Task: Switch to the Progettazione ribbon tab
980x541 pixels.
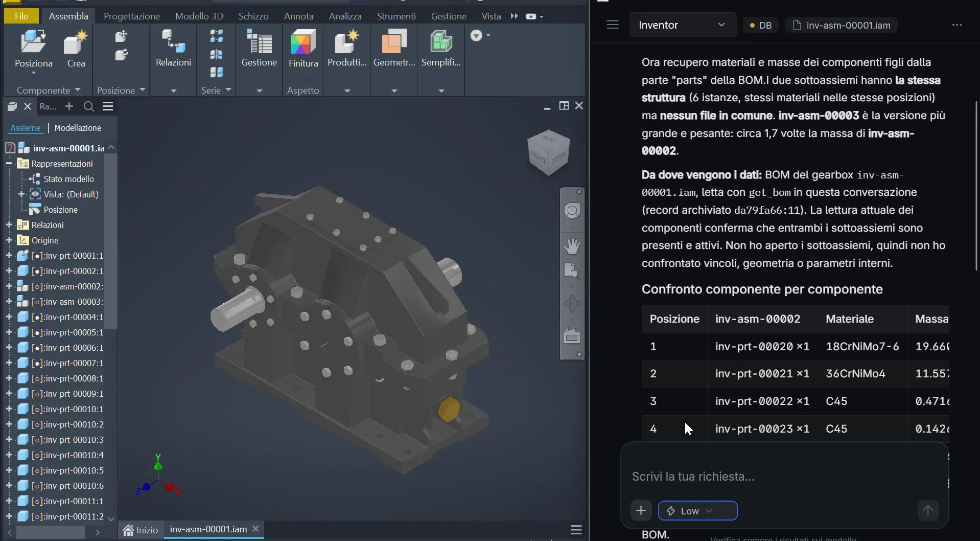Action: click(132, 16)
